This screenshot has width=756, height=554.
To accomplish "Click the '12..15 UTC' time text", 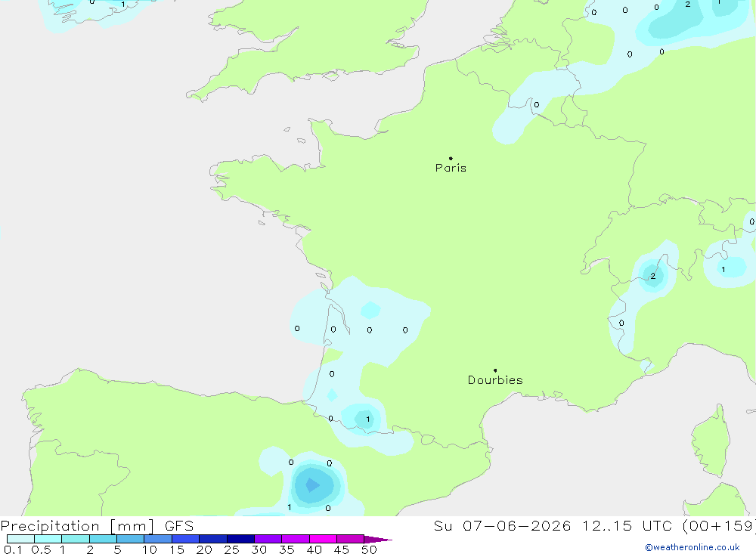I will 627,526.
